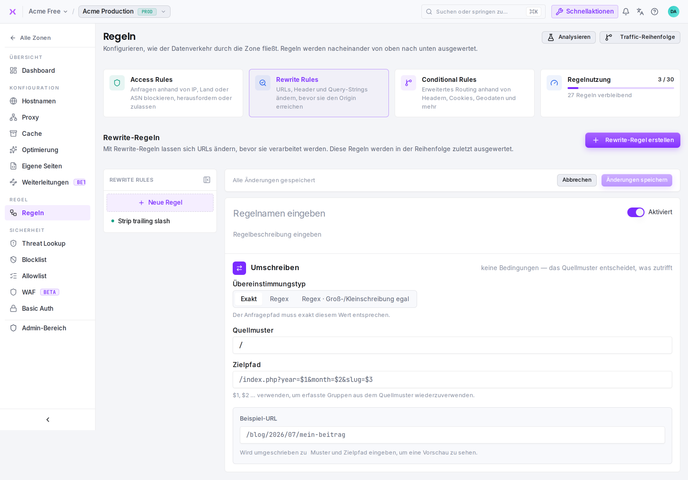Switch to the Conditional Rules tab
Image resolution: width=688 pixels, height=480 pixels.
coord(464,93)
